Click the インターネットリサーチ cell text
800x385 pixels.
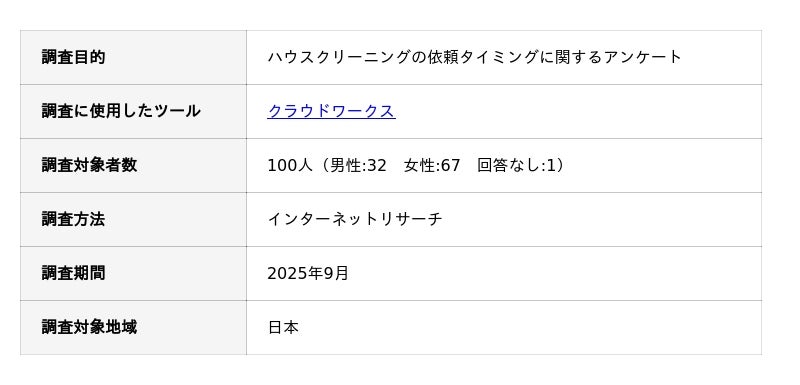[x=355, y=219]
